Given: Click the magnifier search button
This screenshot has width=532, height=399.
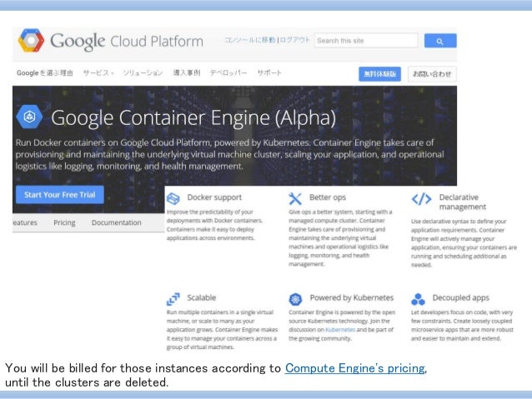Looking at the screenshot, I should tap(440, 41).
